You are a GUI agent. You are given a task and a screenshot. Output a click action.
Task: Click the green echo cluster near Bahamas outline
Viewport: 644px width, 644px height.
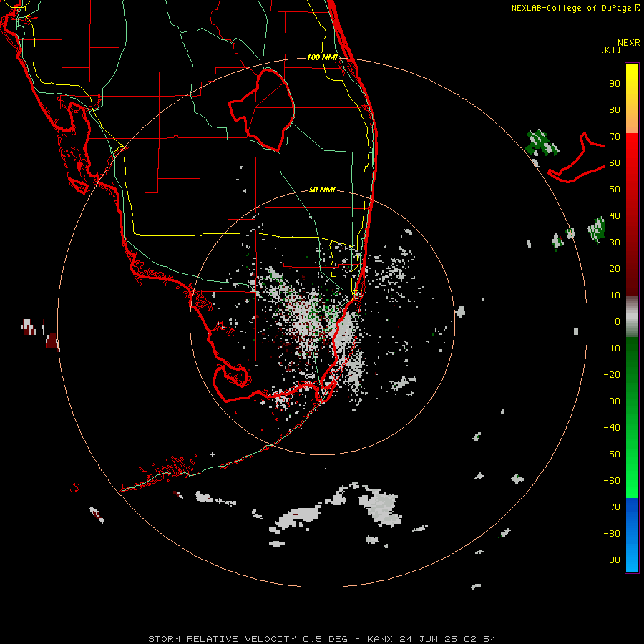tap(542, 142)
